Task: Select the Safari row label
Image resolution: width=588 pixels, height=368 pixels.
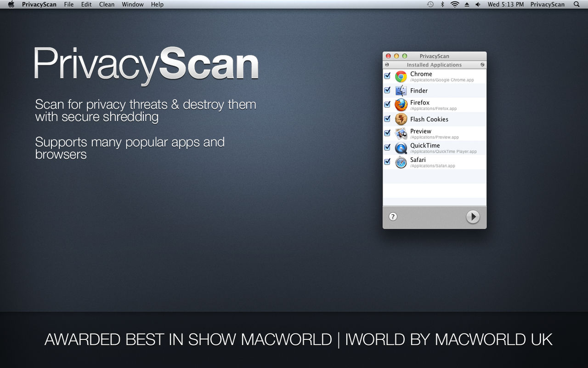Action: click(x=418, y=160)
